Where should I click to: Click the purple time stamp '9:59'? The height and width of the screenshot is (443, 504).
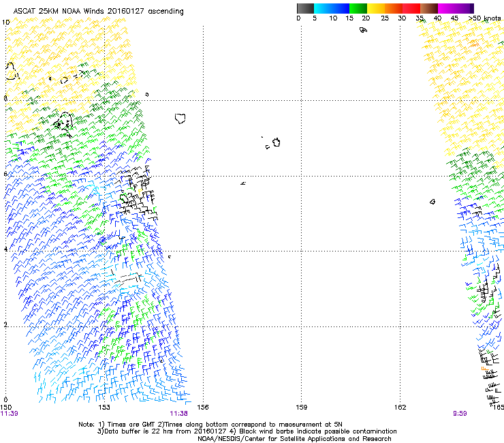click(460, 414)
